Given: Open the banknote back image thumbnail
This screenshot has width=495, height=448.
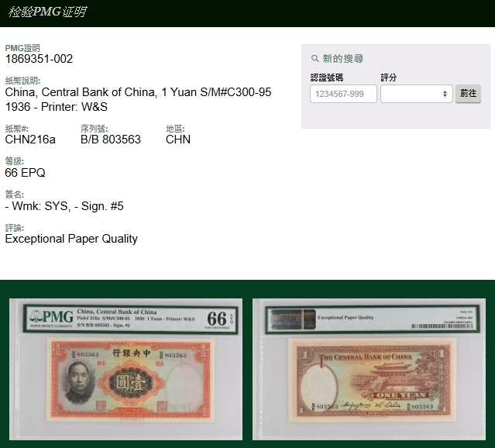Looking at the screenshot, I should [369, 369].
